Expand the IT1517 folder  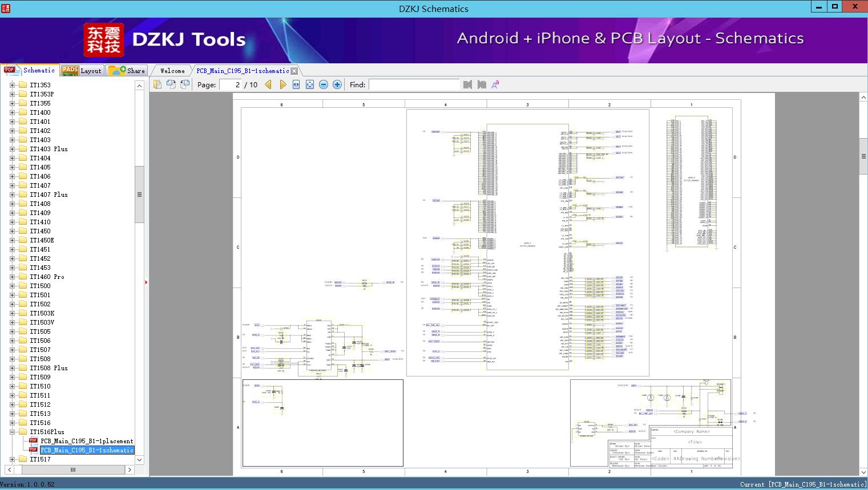12,459
